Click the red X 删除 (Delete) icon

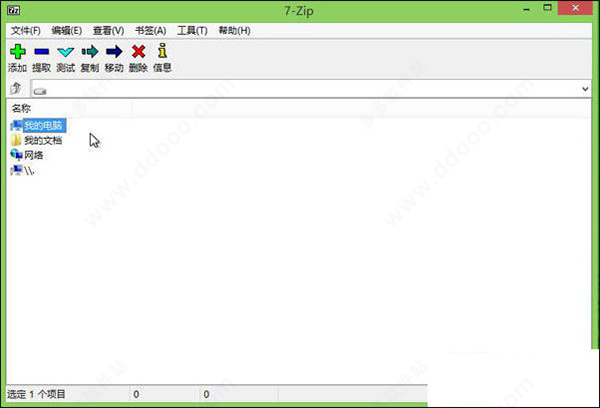tap(138, 51)
